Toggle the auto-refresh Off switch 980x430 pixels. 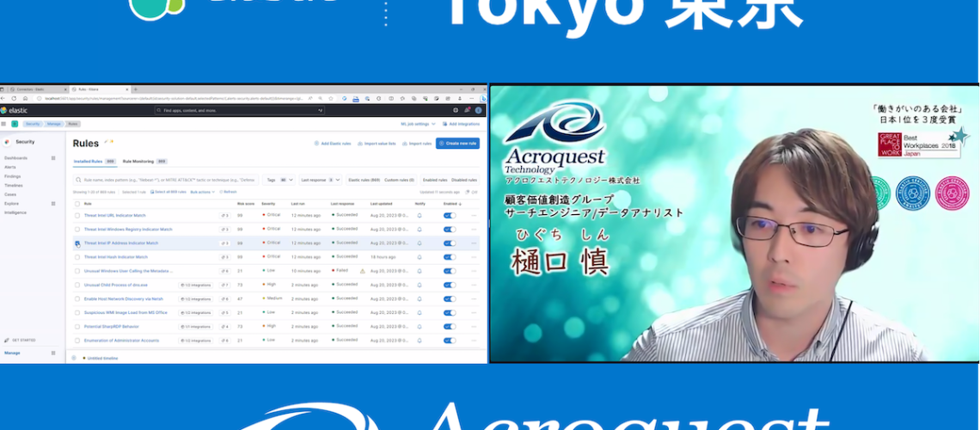[471, 192]
